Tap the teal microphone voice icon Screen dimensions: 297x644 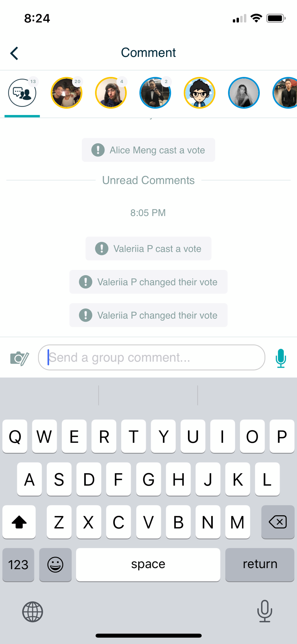(280, 358)
